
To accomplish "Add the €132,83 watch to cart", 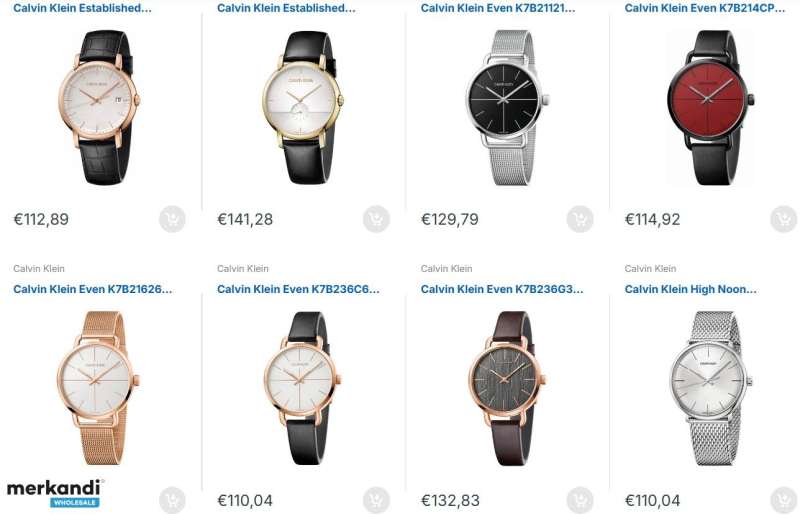I will 580,500.
